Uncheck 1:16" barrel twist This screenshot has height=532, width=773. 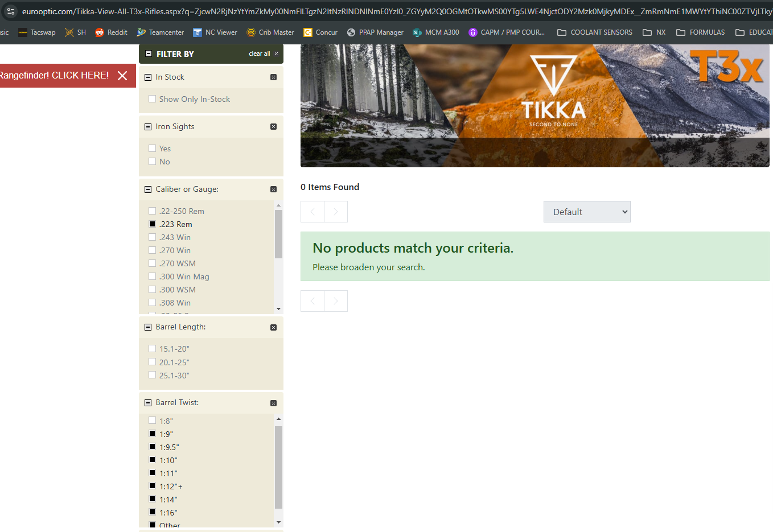click(x=152, y=512)
